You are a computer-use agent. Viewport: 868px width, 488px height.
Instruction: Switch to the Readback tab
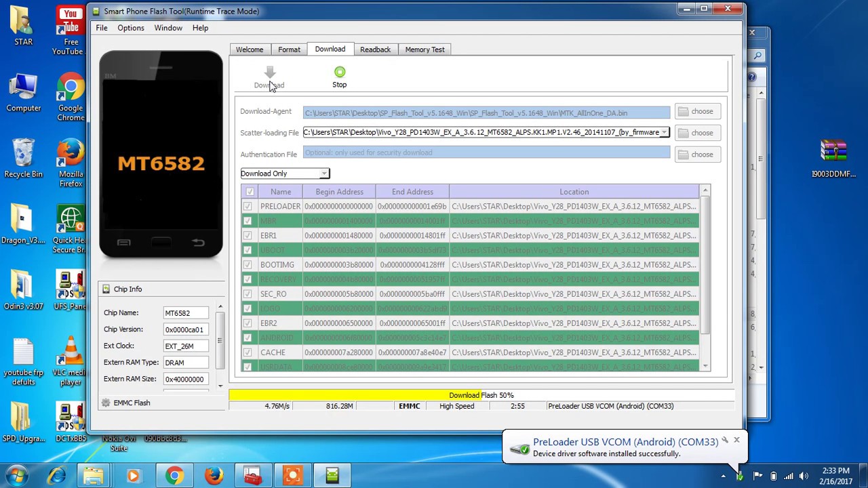pos(375,49)
